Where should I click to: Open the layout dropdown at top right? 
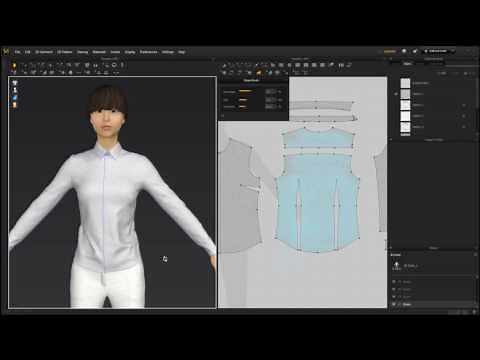[x=440, y=51]
